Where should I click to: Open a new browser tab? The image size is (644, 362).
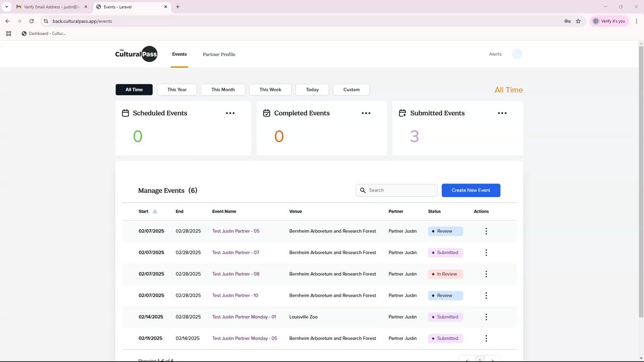[178, 7]
